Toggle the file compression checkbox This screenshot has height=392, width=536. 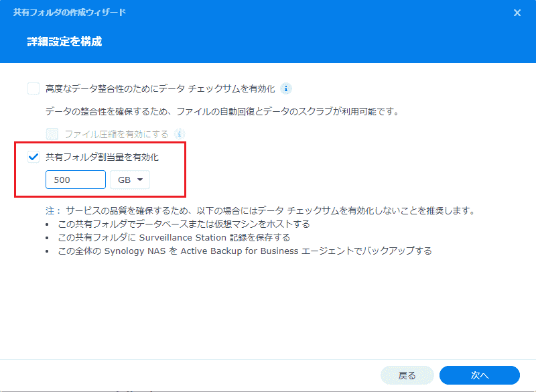[x=52, y=134]
